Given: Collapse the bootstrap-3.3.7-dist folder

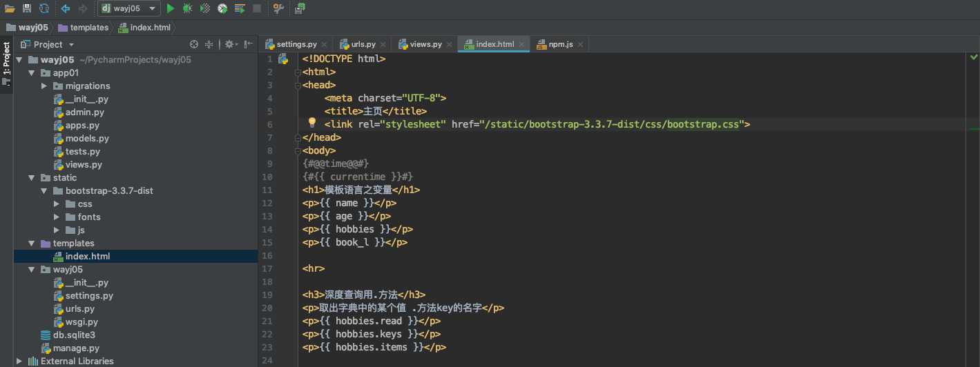Looking at the screenshot, I should (x=44, y=191).
